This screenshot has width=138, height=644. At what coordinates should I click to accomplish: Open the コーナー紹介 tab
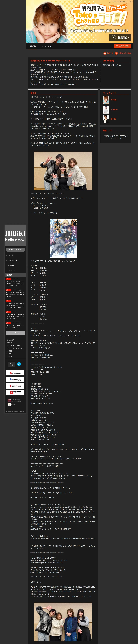click(x=46, y=46)
